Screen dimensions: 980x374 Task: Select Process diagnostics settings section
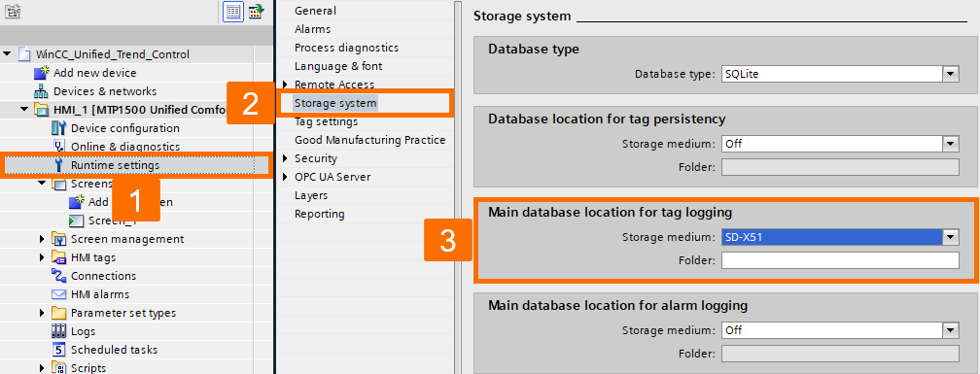pyautogui.click(x=346, y=48)
